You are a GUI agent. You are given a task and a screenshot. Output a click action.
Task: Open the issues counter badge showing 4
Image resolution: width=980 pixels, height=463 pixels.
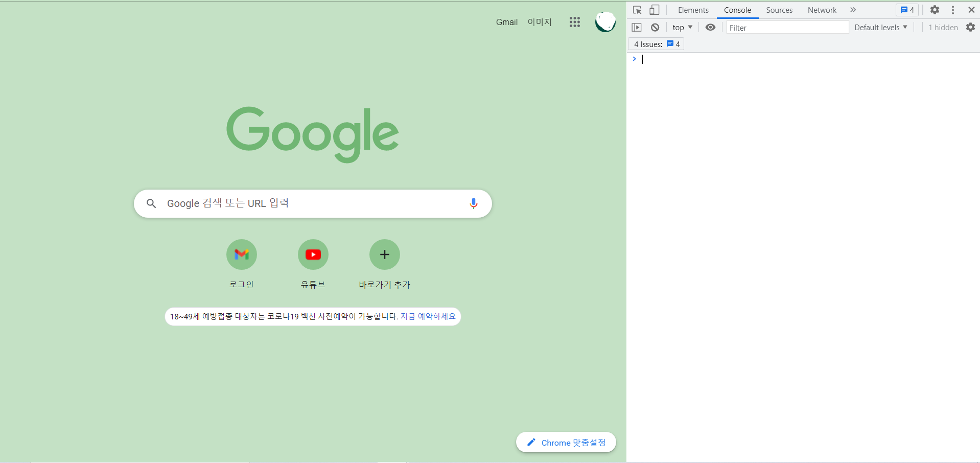pyautogui.click(x=907, y=10)
